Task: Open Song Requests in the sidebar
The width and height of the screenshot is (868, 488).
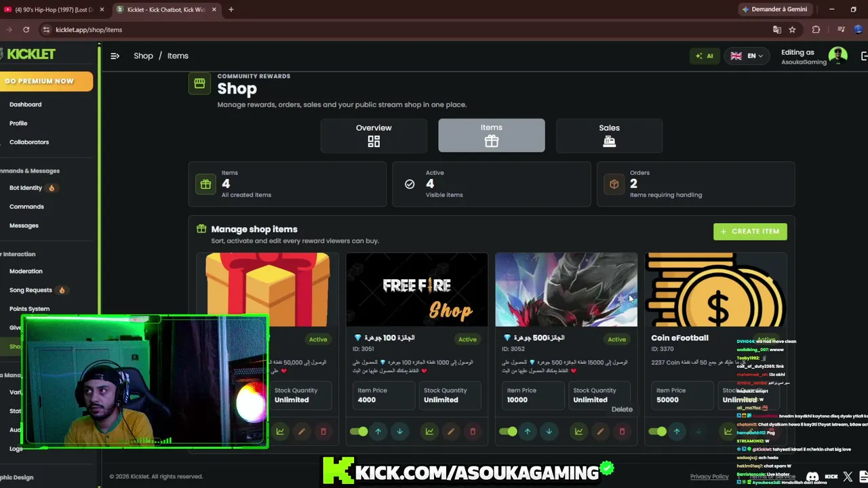Action: 31,290
